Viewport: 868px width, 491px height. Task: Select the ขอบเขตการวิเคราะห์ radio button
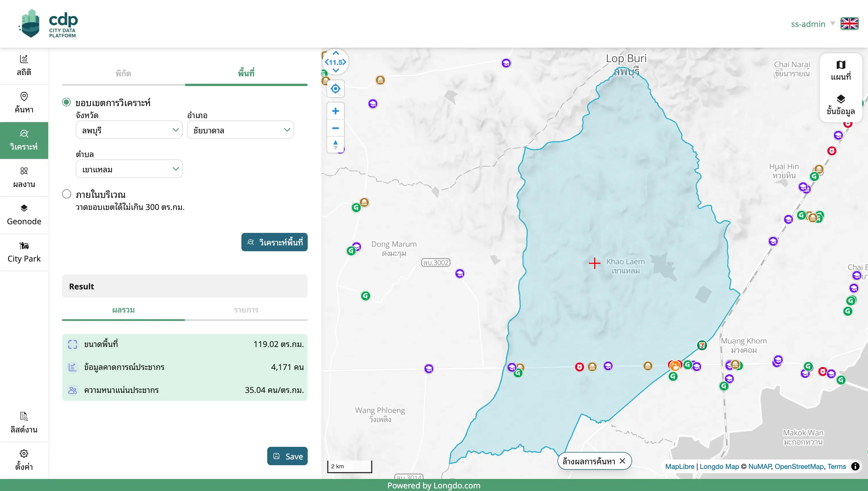tap(67, 102)
